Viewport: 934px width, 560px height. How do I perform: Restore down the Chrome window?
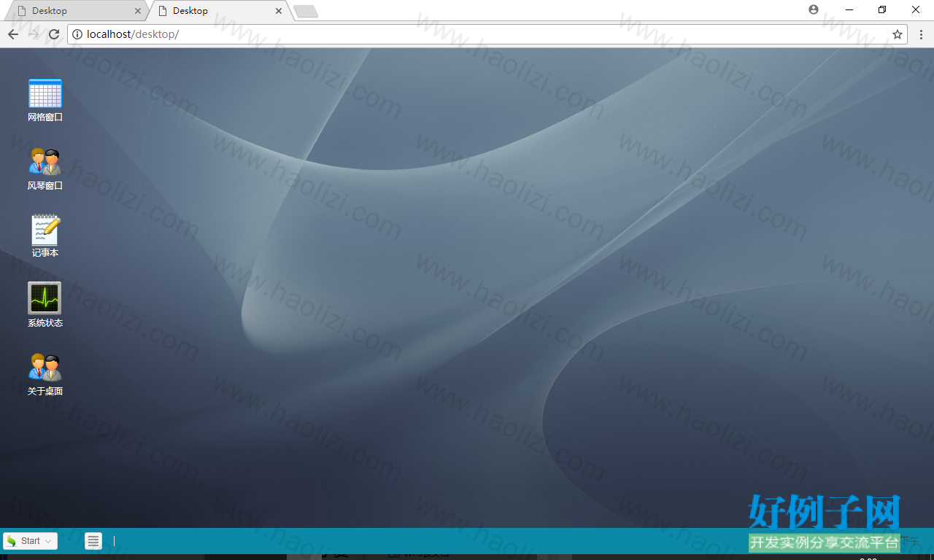pos(882,10)
